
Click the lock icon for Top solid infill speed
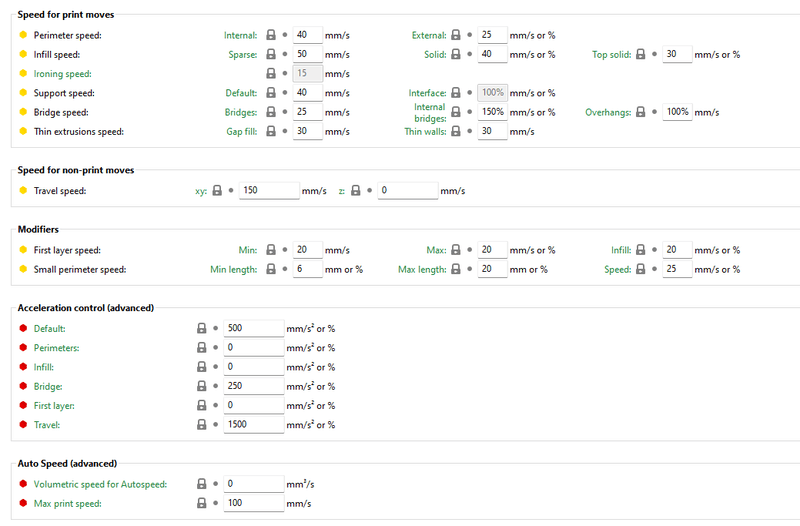tap(642, 54)
